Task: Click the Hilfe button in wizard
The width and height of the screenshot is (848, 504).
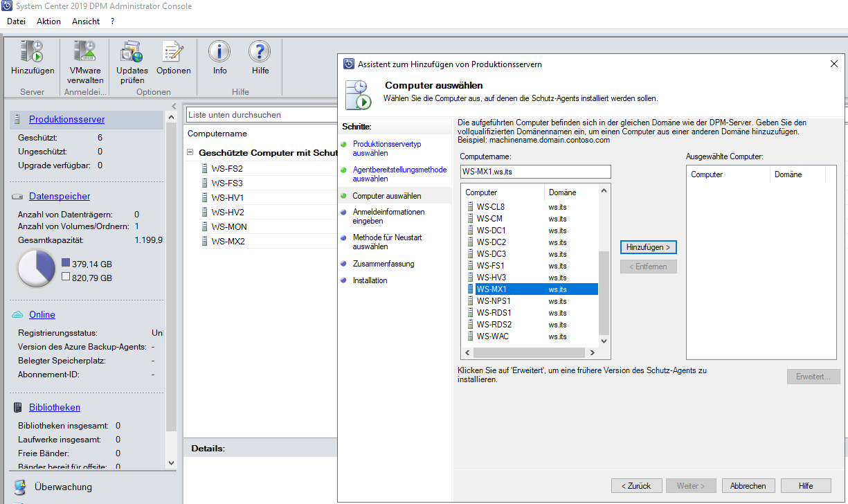Action: 806,485
